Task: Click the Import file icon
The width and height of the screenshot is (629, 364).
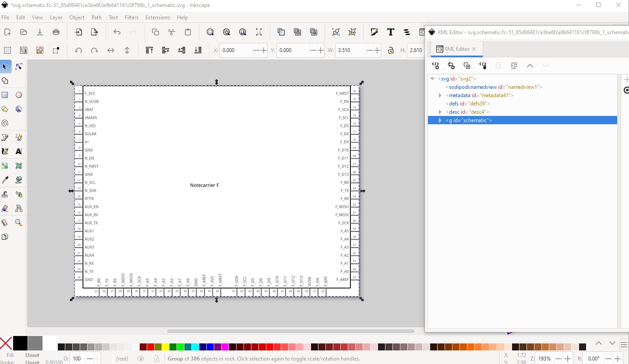Action: [x=78, y=32]
